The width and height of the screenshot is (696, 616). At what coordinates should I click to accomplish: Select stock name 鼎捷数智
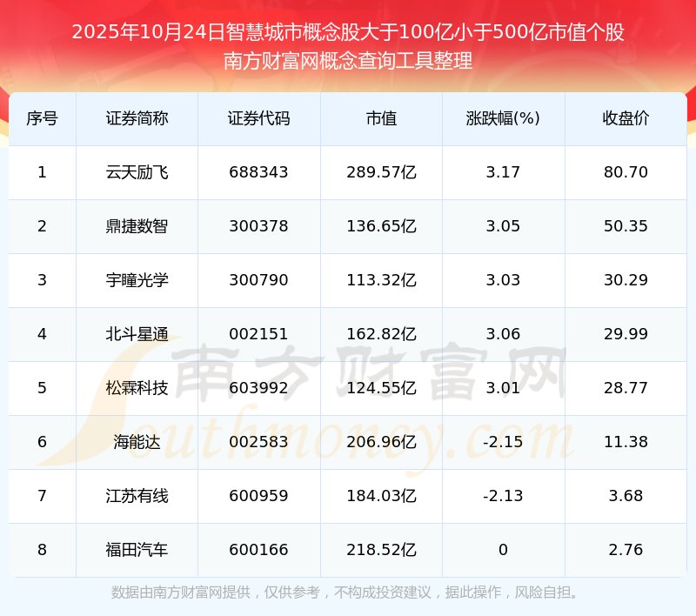pos(137,226)
